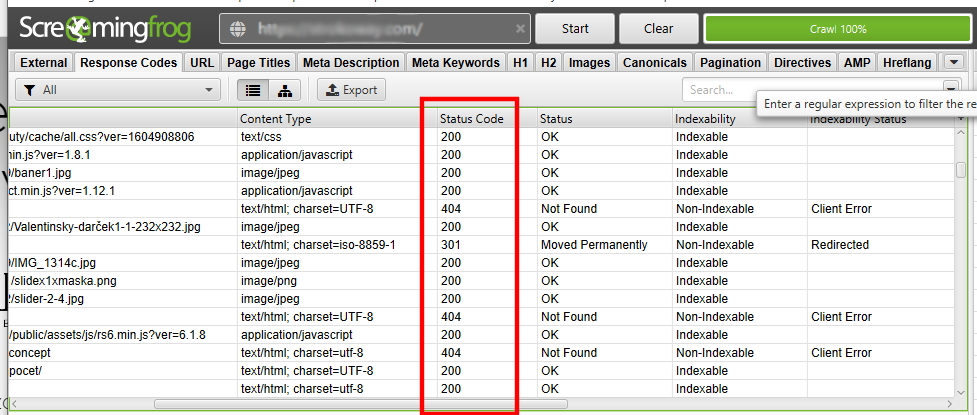The height and width of the screenshot is (415, 977).
Task: Click the funnel filter icon
Action: pyautogui.click(x=31, y=90)
